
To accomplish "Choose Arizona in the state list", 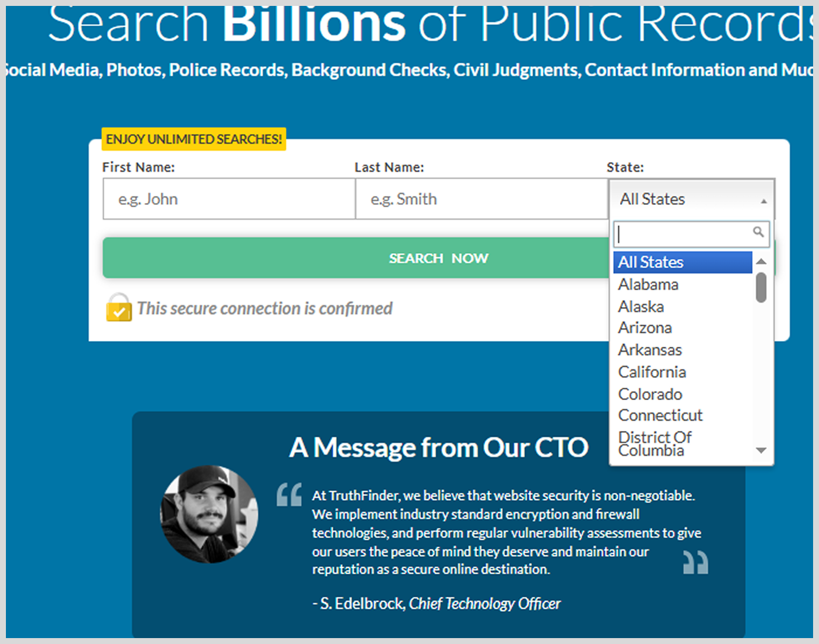I will [682, 328].
